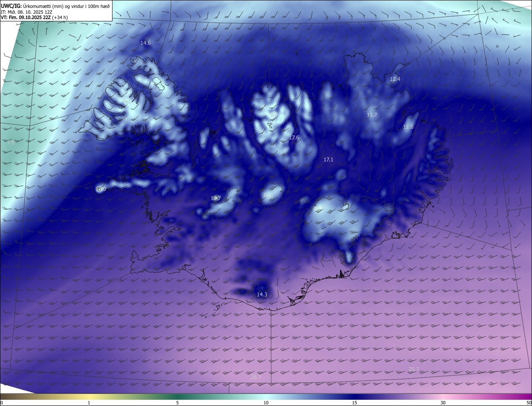Screen dimensions: 532x406
Task: Click the 11.7 value label
Action: point(372,115)
